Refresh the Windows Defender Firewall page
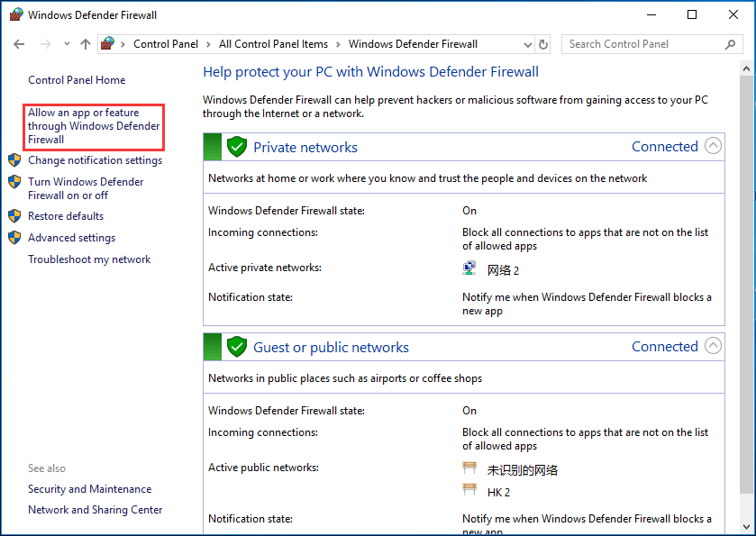 pos(543,44)
